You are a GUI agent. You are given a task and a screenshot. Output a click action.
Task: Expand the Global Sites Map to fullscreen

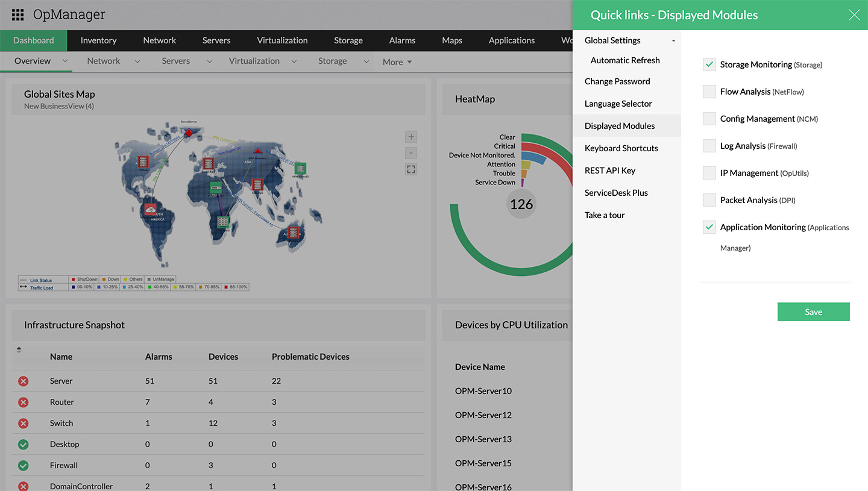click(411, 169)
